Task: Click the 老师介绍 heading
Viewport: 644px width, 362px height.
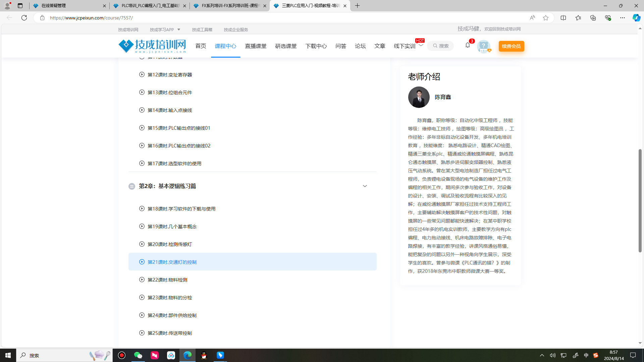Action: 424,77
